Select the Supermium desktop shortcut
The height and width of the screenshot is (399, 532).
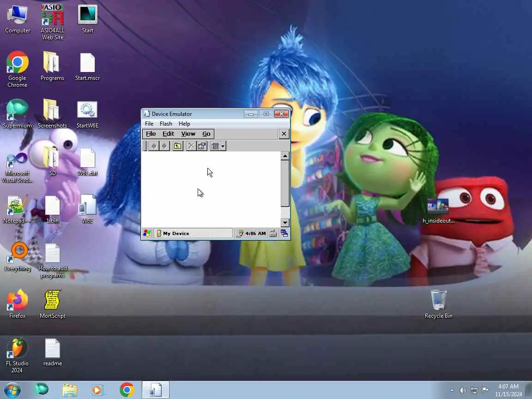tap(17, 114)
